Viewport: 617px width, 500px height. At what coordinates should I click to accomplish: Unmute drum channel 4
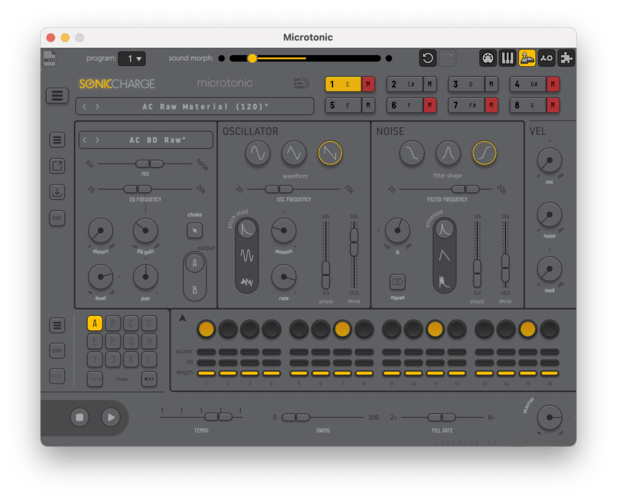553,84
